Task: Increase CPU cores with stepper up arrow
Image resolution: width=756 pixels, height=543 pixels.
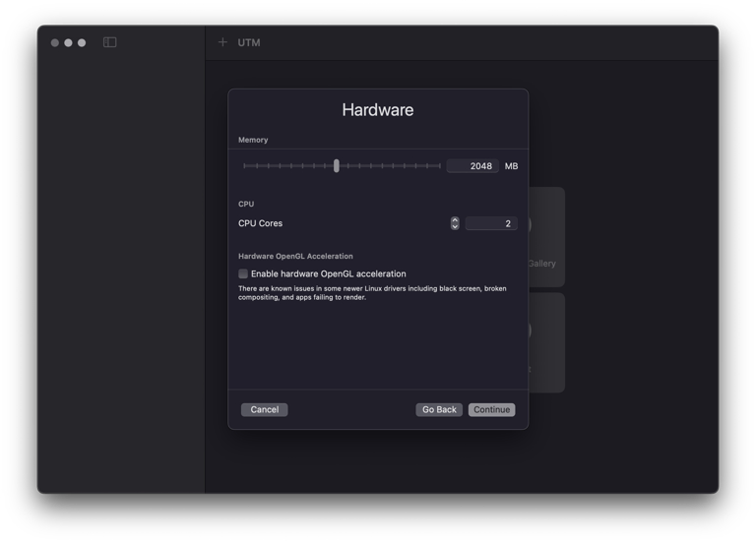Action: tap(455, 220)
